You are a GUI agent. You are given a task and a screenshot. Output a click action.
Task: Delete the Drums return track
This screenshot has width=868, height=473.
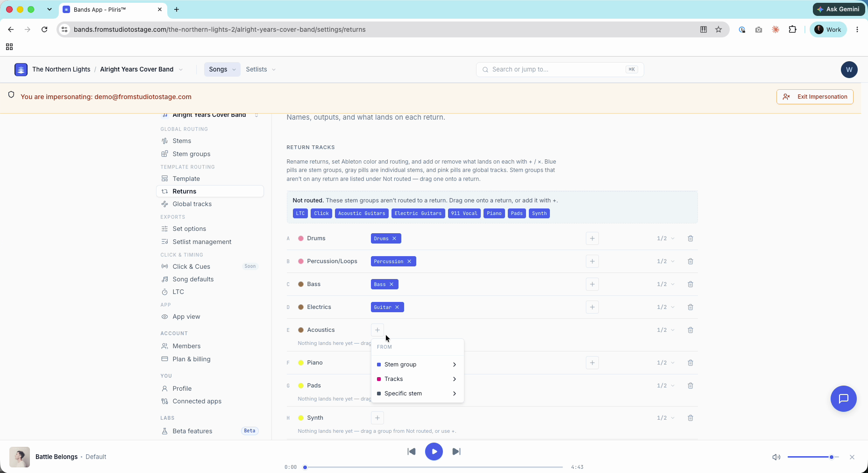[690, 238]
